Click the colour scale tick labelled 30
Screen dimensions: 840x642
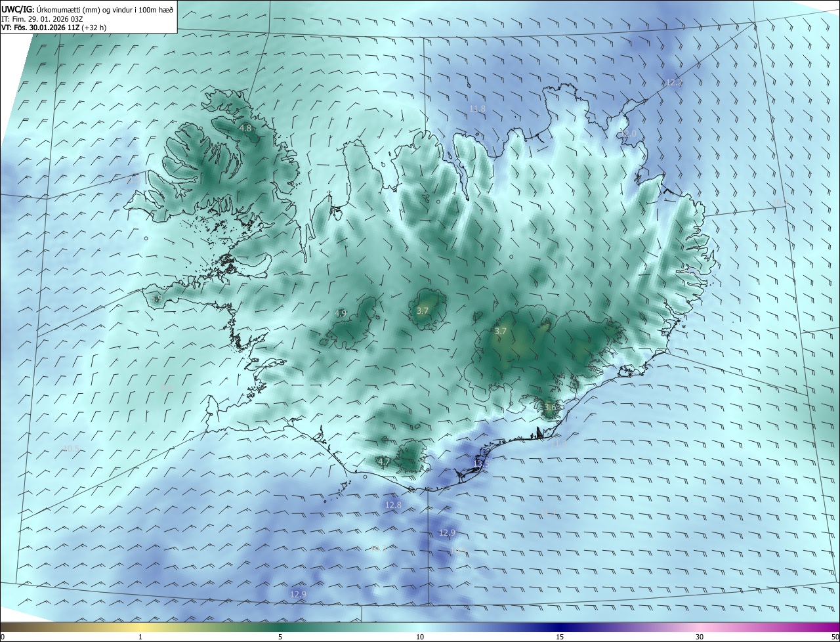700,637
